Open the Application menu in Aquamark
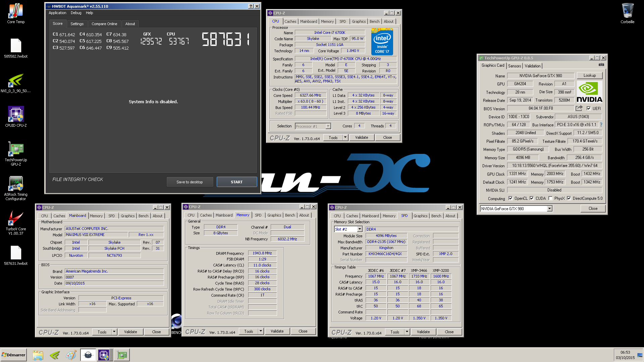 pyautogui.click(x=57, y=13)
